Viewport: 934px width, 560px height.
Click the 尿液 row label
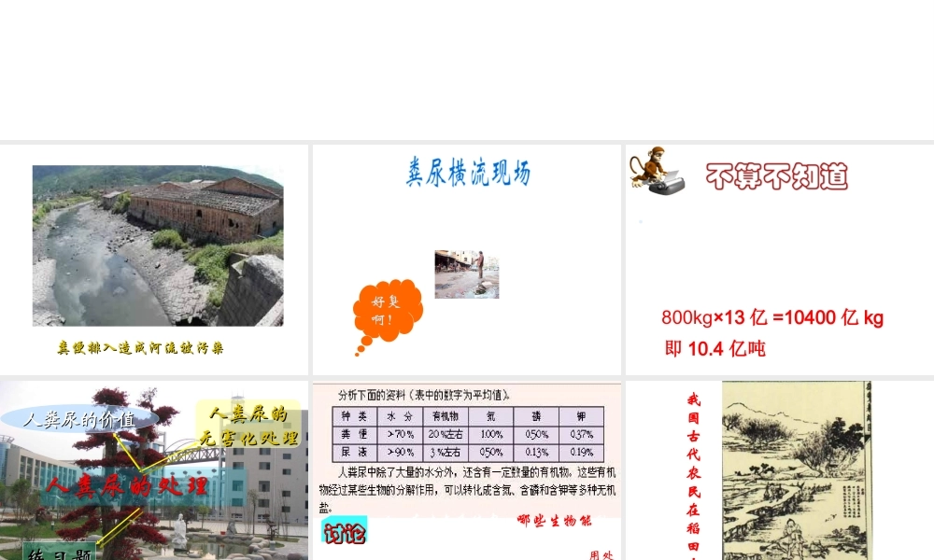coord(354,453)
